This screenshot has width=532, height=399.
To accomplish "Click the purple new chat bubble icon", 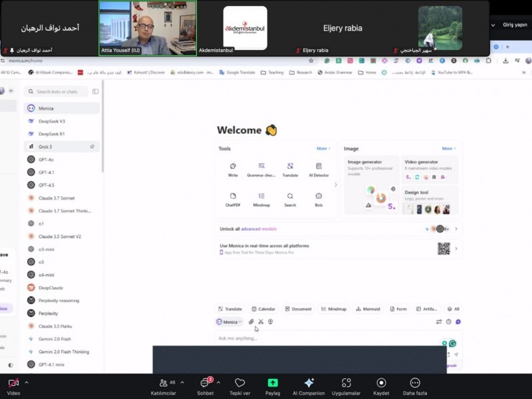I will [458, 322].
